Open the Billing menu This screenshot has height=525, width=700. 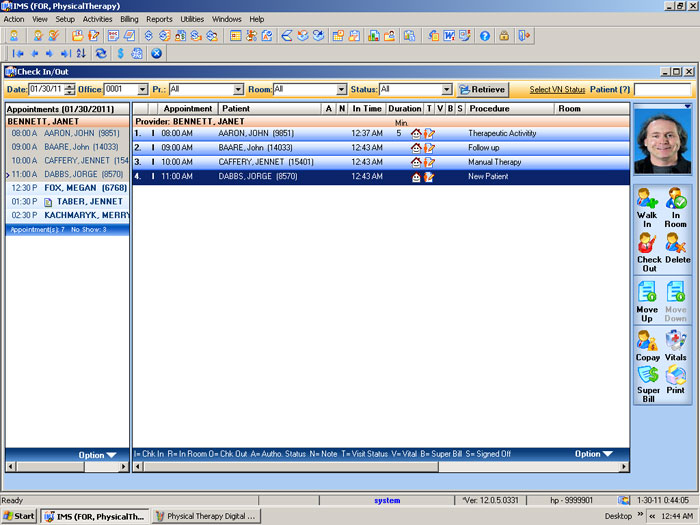[x=129, y=19]
